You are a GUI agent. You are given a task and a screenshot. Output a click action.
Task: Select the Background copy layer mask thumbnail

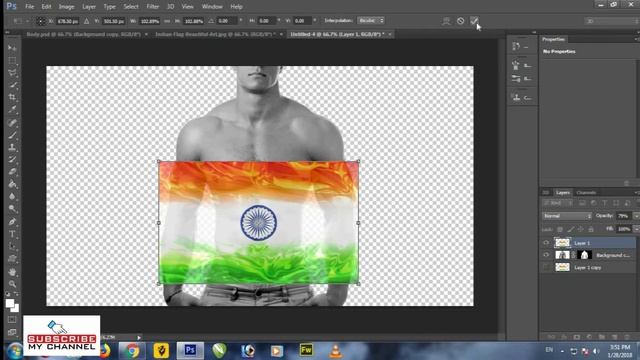[584, 255]
